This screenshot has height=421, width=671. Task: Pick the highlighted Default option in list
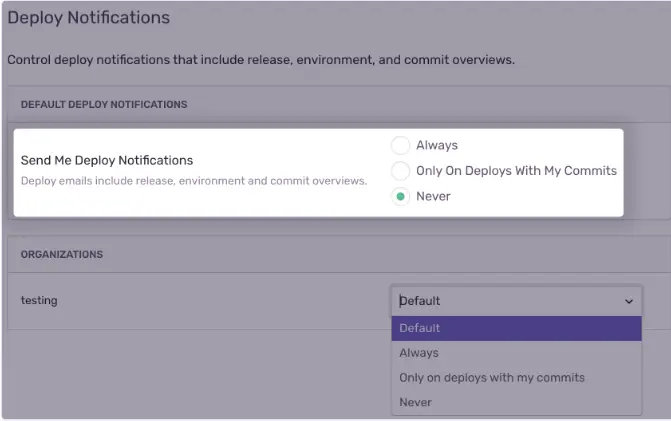pyautogui.click(x=516, y=328)
